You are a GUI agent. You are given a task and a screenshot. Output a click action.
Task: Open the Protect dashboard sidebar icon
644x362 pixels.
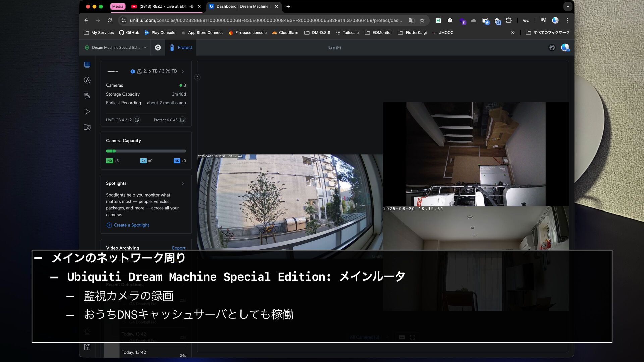click(87, 64)
